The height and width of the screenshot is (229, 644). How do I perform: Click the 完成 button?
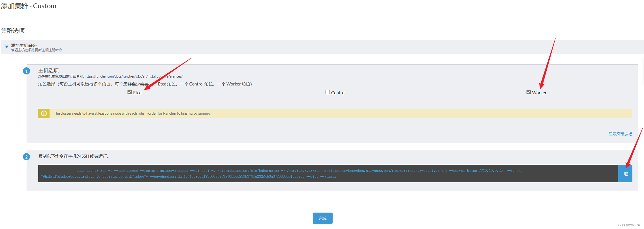[x=323, y=218]
